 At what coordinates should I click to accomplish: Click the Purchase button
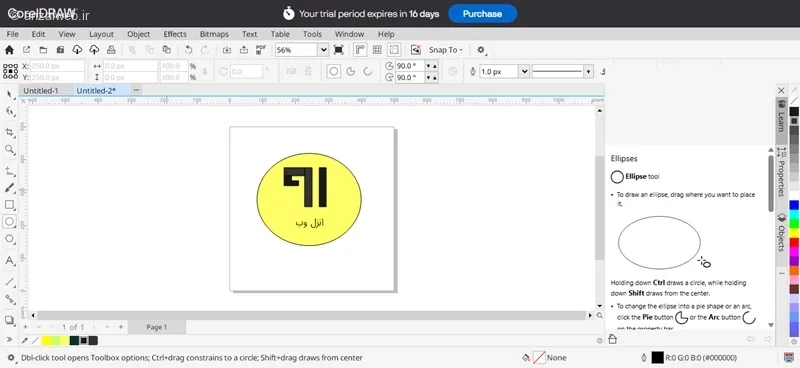pos(482,14)
